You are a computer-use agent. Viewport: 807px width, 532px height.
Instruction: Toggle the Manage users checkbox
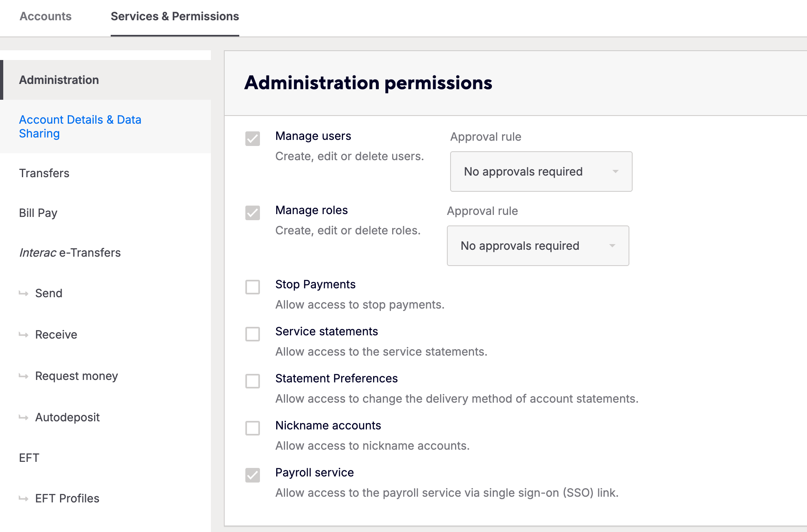[x=253, y=139]
